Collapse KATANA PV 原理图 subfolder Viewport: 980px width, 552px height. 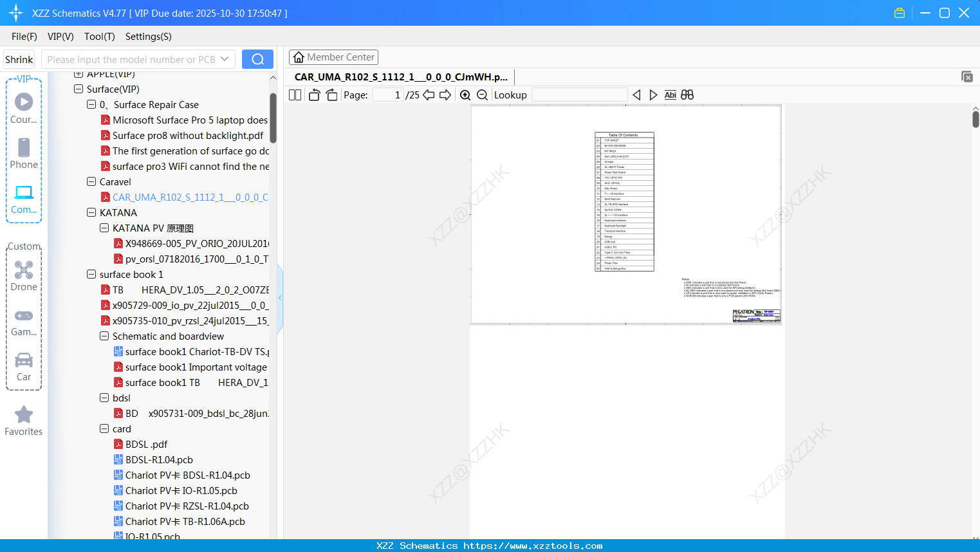click(x=104, y=228)
